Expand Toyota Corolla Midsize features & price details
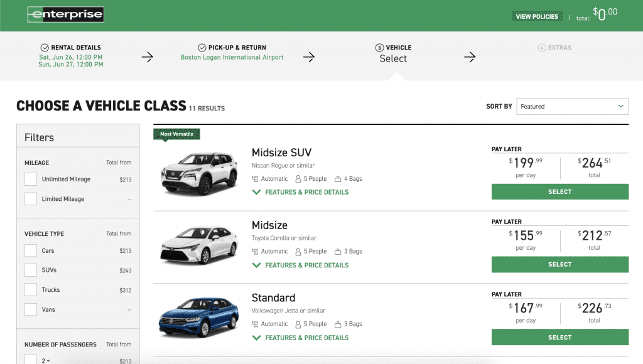 (x=300, y=265)
